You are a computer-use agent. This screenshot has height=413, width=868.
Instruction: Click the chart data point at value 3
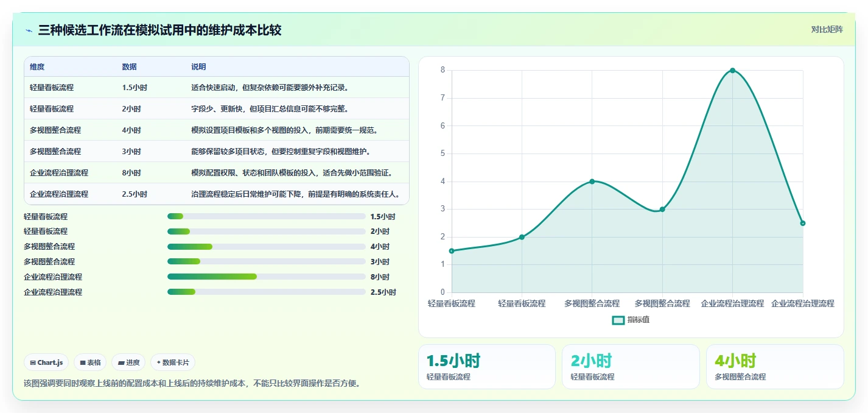click(x=662, y=209)
